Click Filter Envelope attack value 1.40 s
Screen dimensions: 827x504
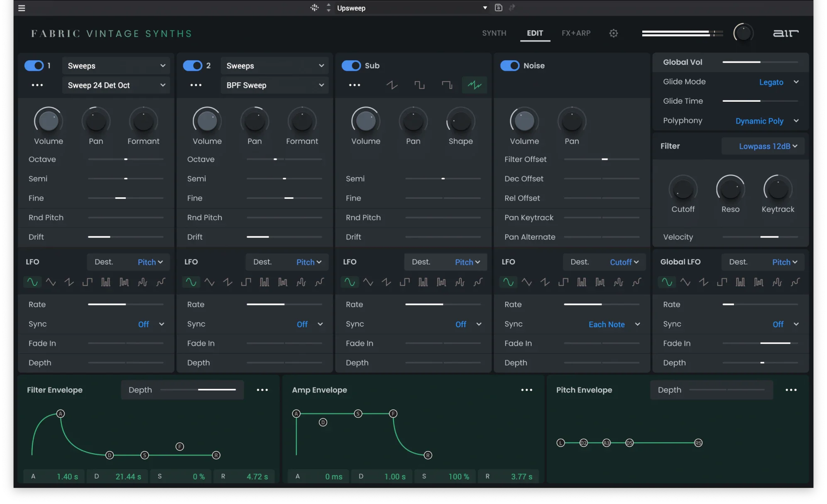[x=67, y=477]
